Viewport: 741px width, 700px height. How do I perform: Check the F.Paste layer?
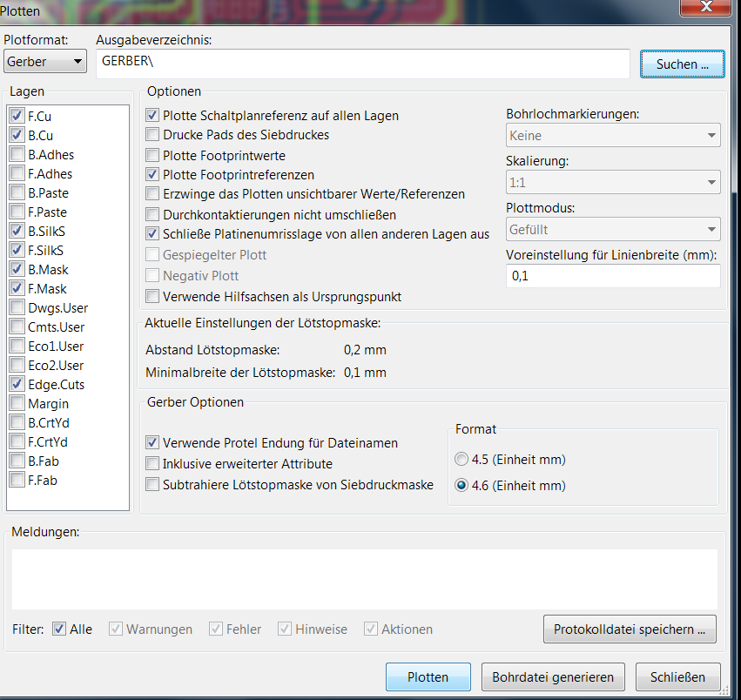17,212
